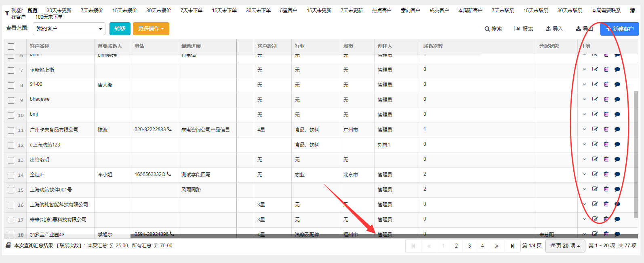Expand the tools chevron for 金红叶

coord(584,174)
